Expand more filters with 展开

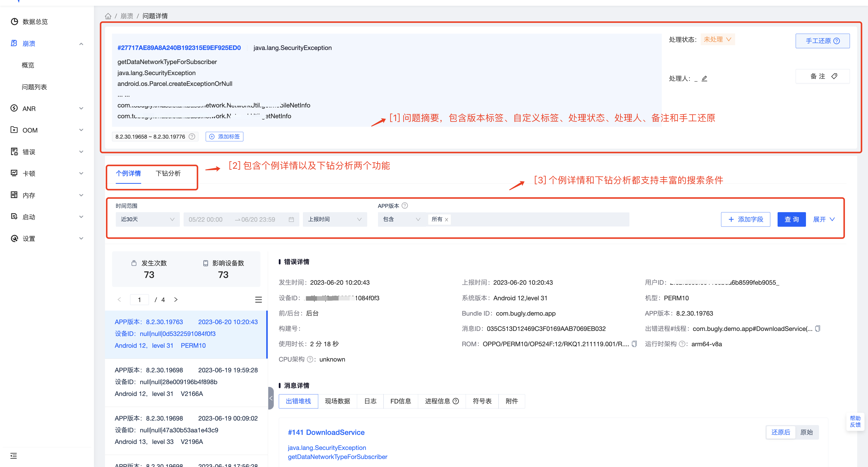click(x=824, y=219)
